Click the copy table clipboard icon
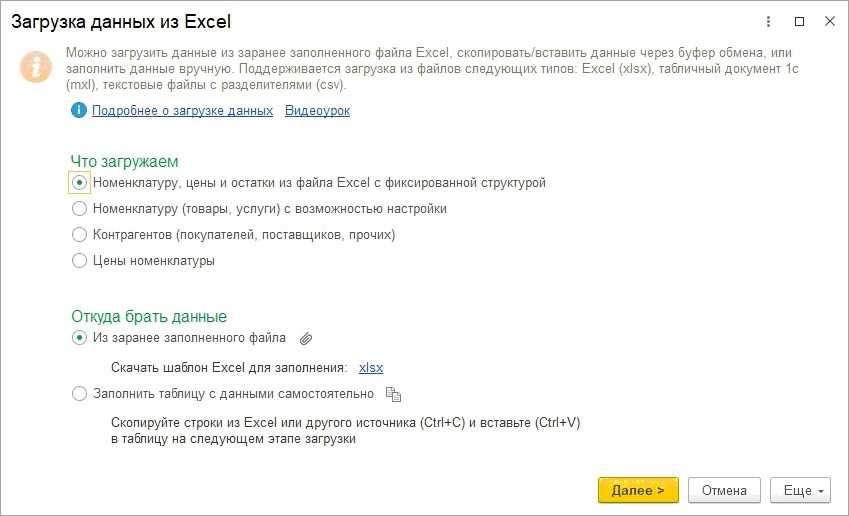 (x=393, y=394)
